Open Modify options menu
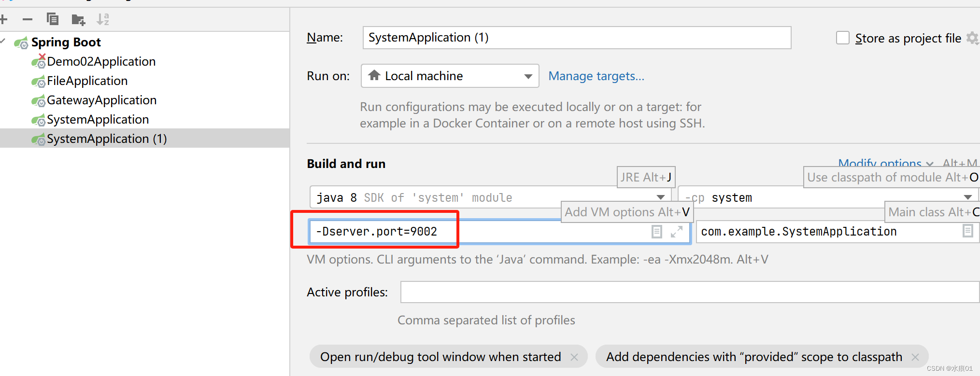Image resolution: width=980 pixels, height=376 pixels. click(885, 163)
